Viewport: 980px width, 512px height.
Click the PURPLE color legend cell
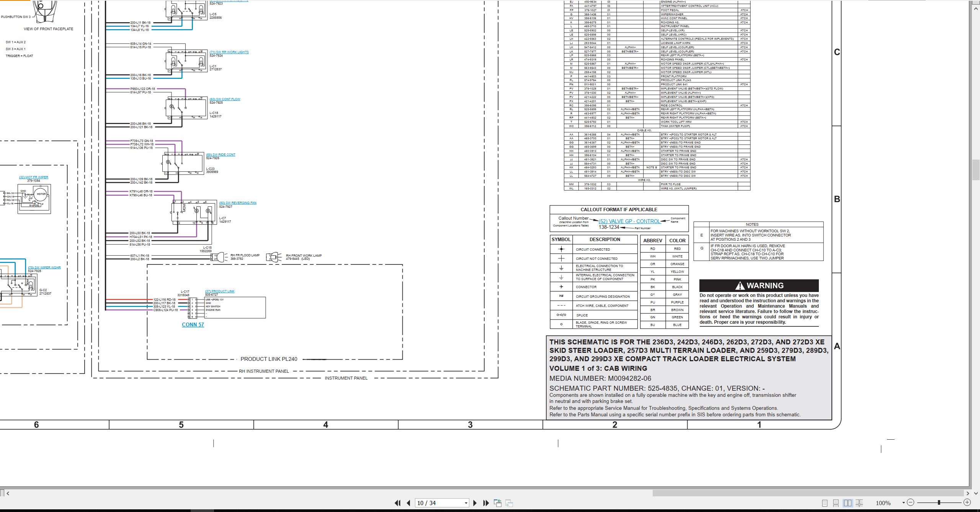click(677, 302)
